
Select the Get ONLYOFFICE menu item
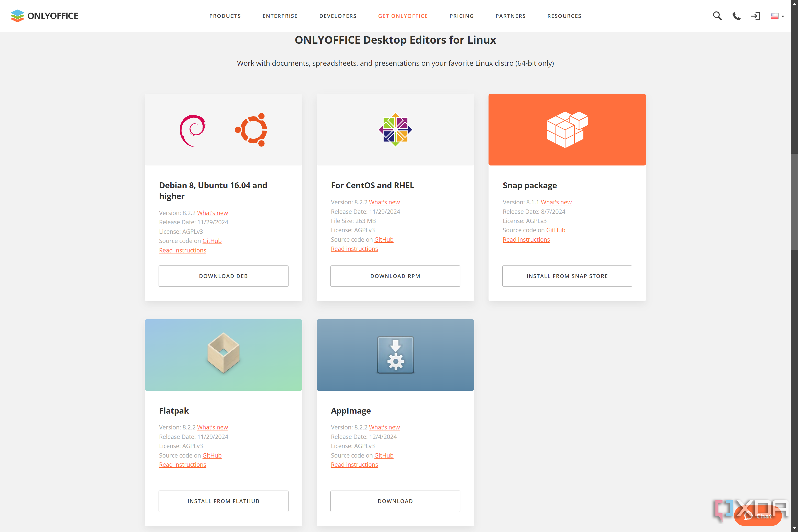click(x=403, y=16)
